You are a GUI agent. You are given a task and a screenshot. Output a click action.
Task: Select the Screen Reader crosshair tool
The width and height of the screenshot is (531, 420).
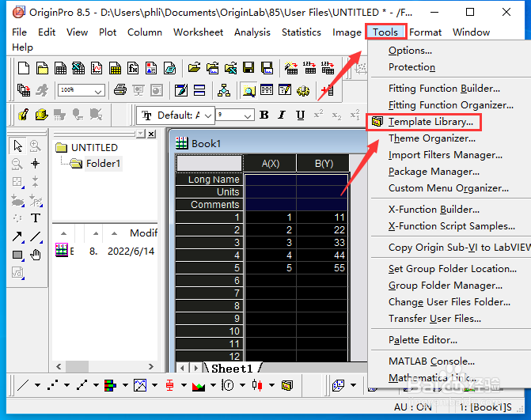coord(36,164)
